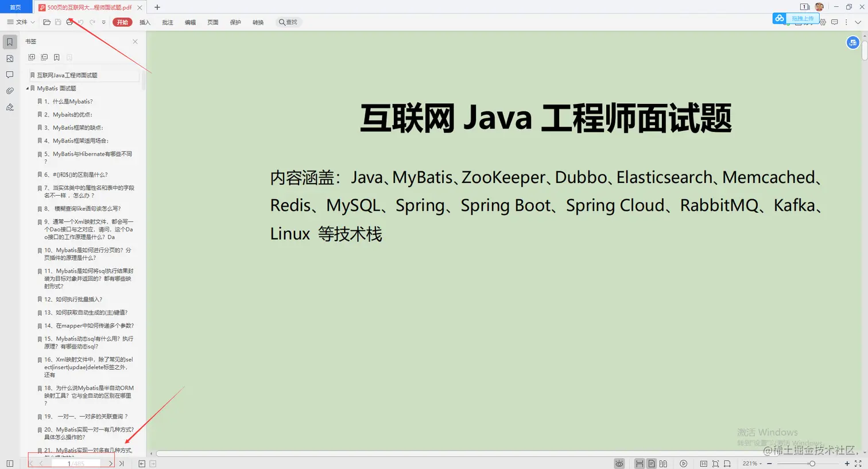Open the attachments paperclip panel

pyautogui.click(x=10, y=91)
